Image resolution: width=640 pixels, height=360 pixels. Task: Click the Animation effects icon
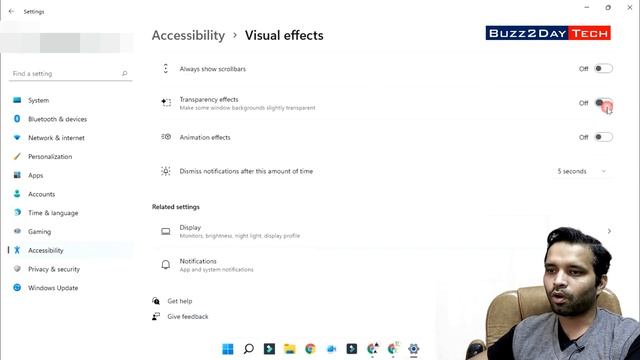click(166, 137)
